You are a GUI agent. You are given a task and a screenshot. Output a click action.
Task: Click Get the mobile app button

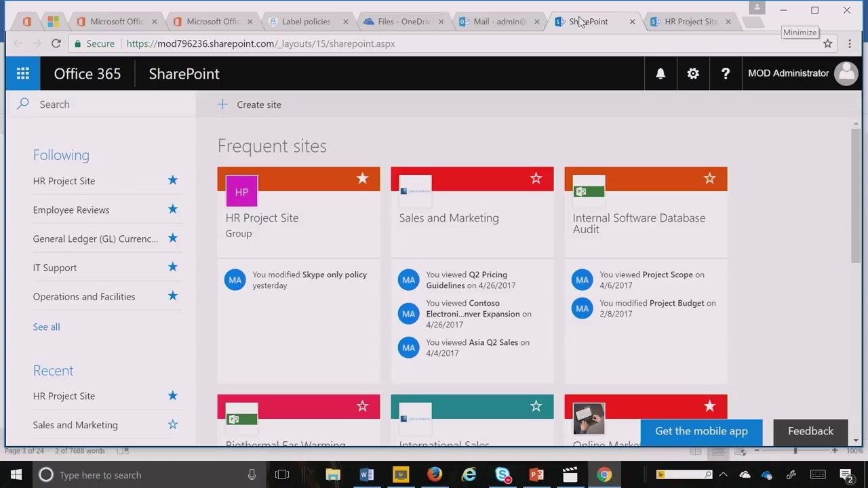click(701, 431)
